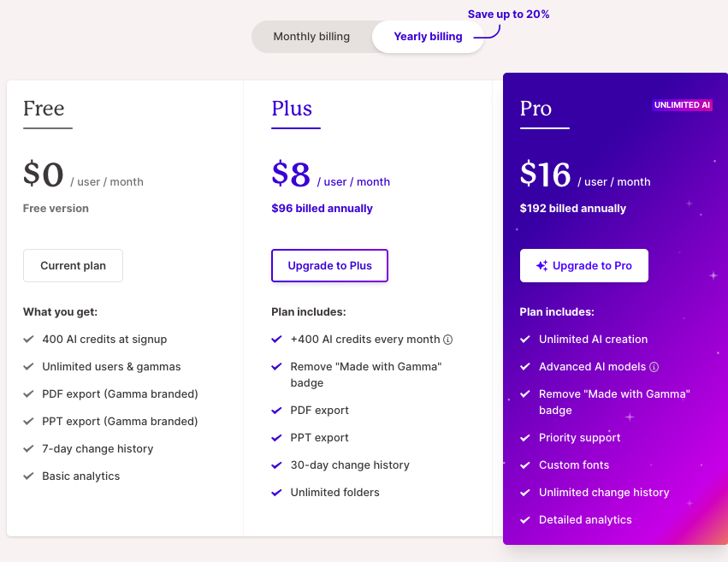Viewport: 728px width, 562px height.
Task: Open info icon beside Advanced AI models
Action: [654, 367]
